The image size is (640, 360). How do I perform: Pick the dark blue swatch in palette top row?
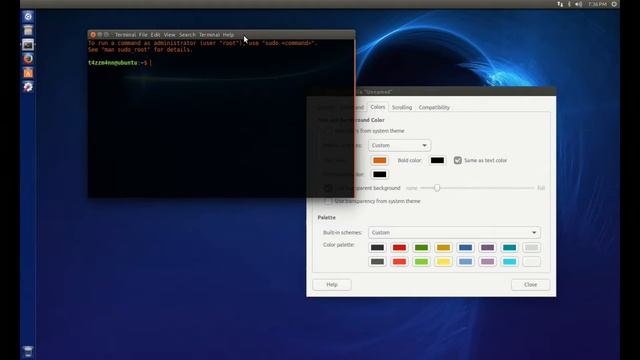[x=465, y=248]
